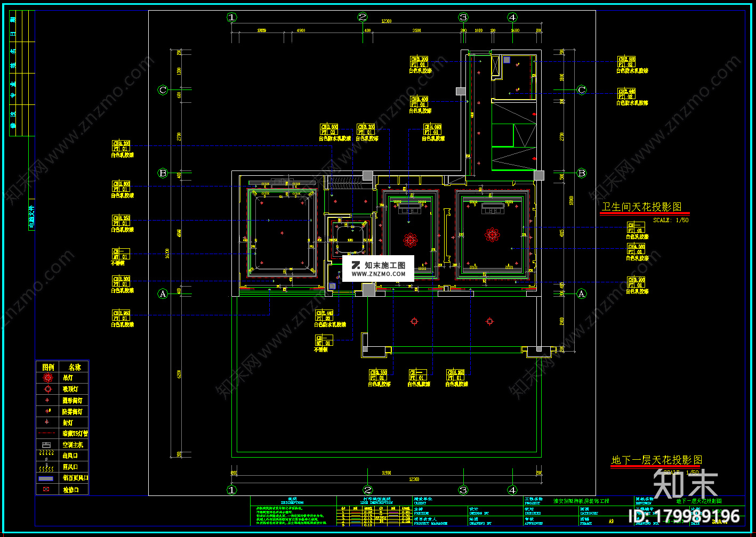Click the CLIENT label in title block
The width and height of the screenshot is (756, 537).
click(421, 503)
